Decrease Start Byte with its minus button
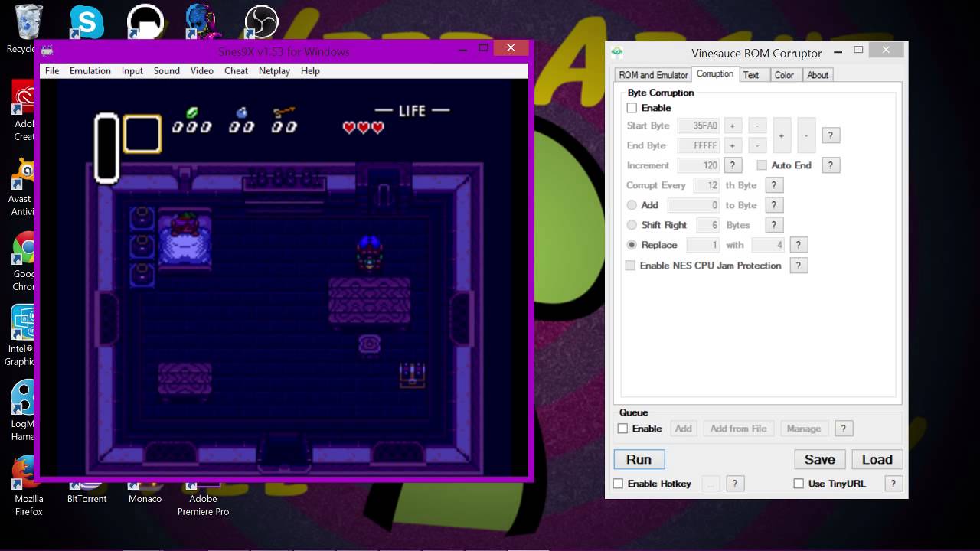This screenshot has height=551, width=980. coord(757,126)
